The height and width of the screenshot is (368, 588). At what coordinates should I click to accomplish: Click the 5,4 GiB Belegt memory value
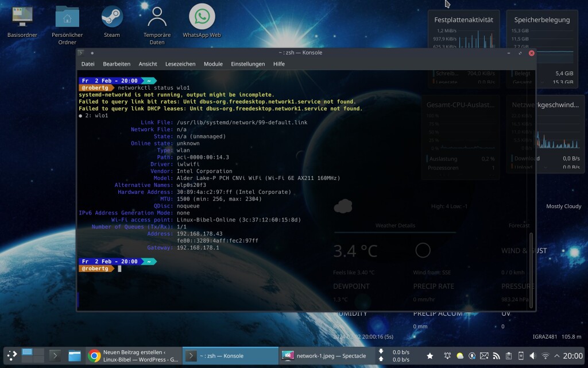(564, 73)
